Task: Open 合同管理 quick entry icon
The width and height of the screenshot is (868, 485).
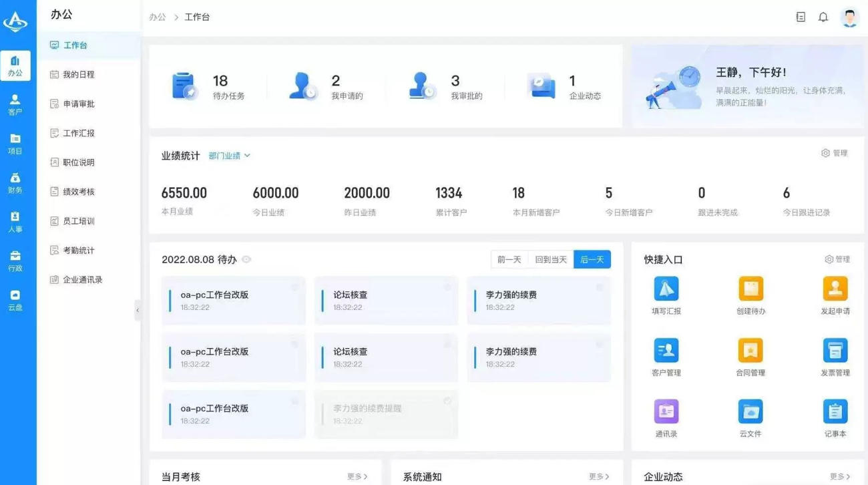Action: click(x=750, y=350)
